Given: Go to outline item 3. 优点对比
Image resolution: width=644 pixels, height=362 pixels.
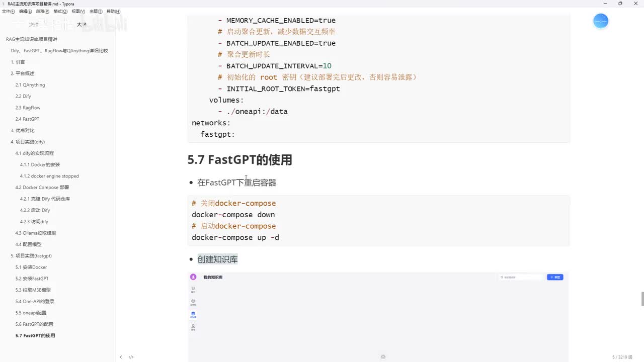Looking at the screenshot, I should (23, 130).
